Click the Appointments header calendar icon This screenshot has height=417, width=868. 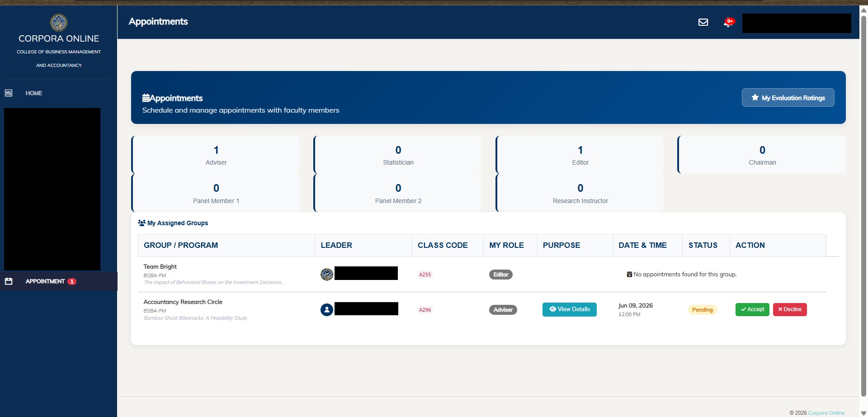[x=146, y=98]
